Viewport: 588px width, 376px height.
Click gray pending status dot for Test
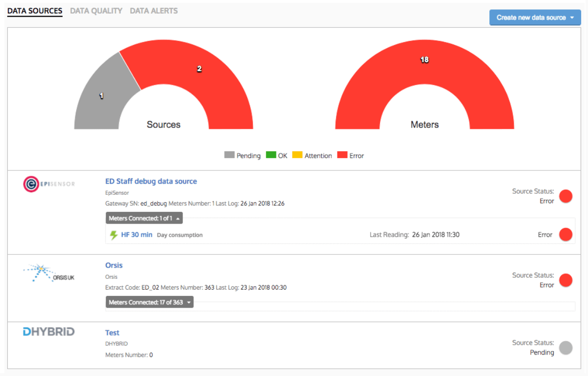point(566,348)
